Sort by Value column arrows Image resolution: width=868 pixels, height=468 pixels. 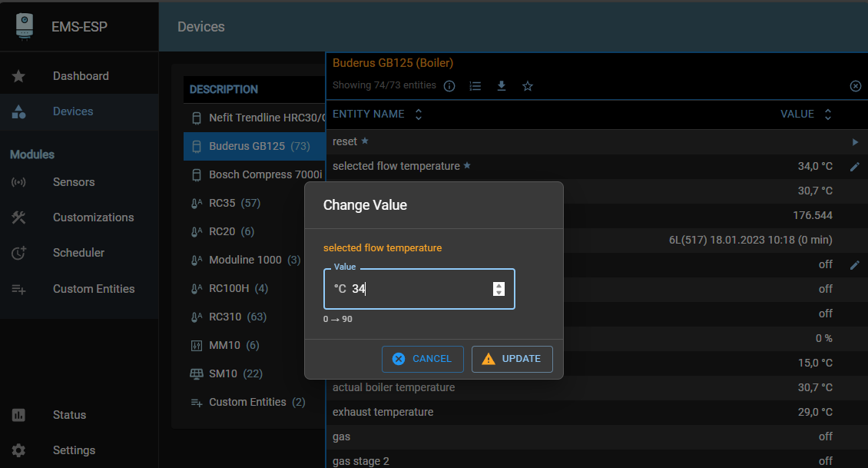click(828, 115)
